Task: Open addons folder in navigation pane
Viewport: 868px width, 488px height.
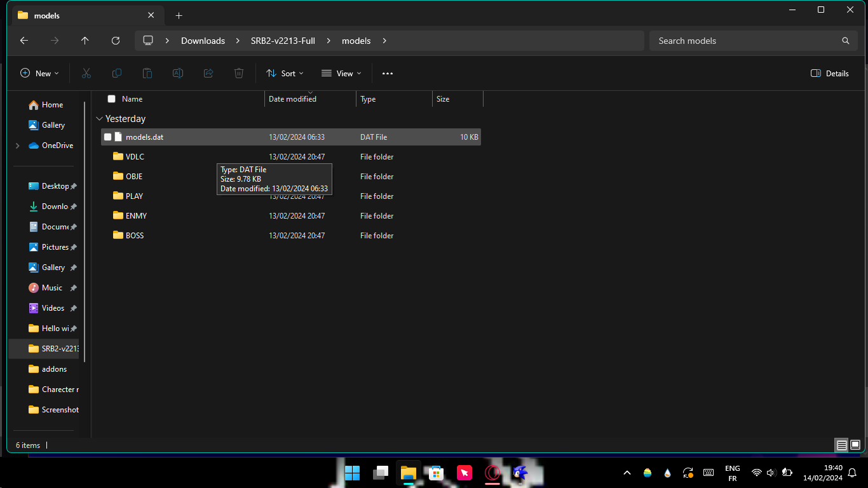Action: point(49,369)
